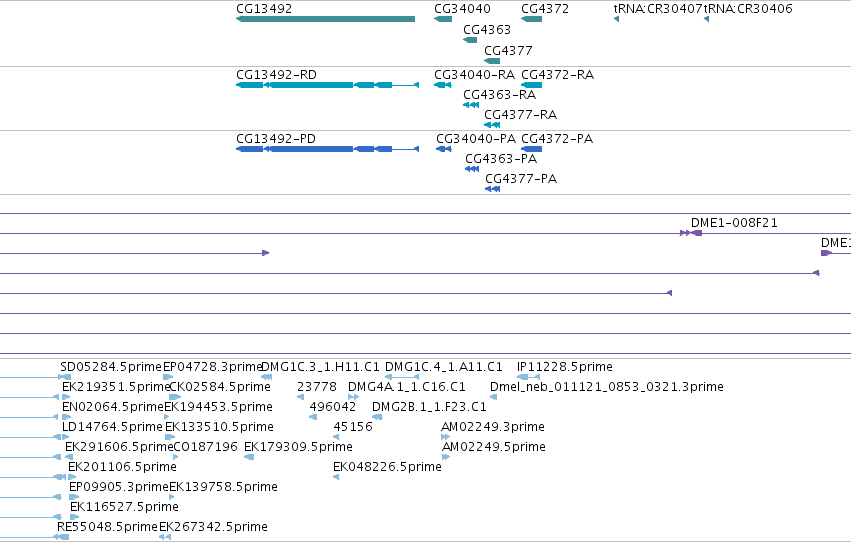Select the CG4372-RA transcript
Image resolution: width=851 pixels, height=542 pixels.
[531, 85]
